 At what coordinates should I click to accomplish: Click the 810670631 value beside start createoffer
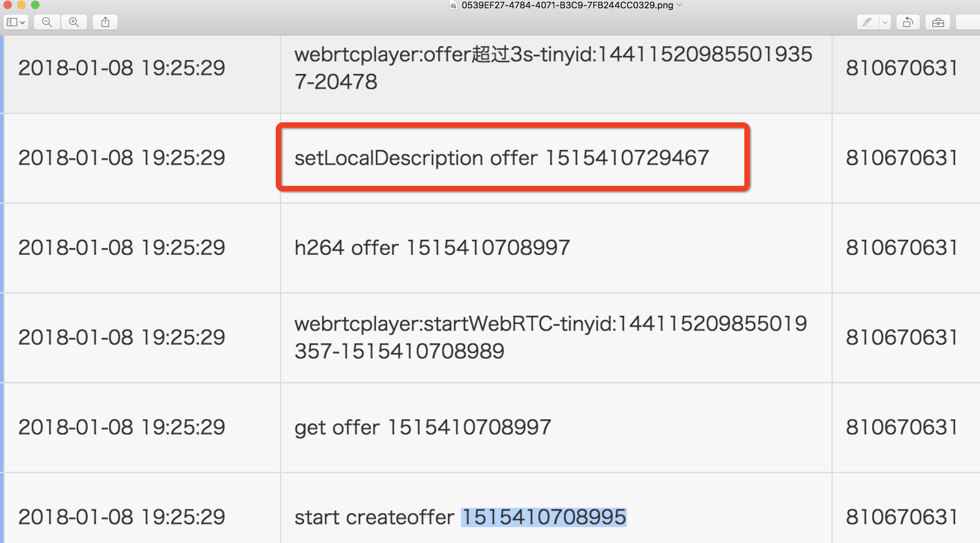901,516
